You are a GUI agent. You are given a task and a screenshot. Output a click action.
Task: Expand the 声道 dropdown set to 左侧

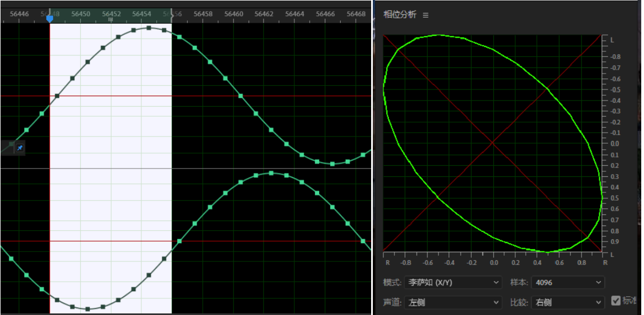tap(453, 302)
